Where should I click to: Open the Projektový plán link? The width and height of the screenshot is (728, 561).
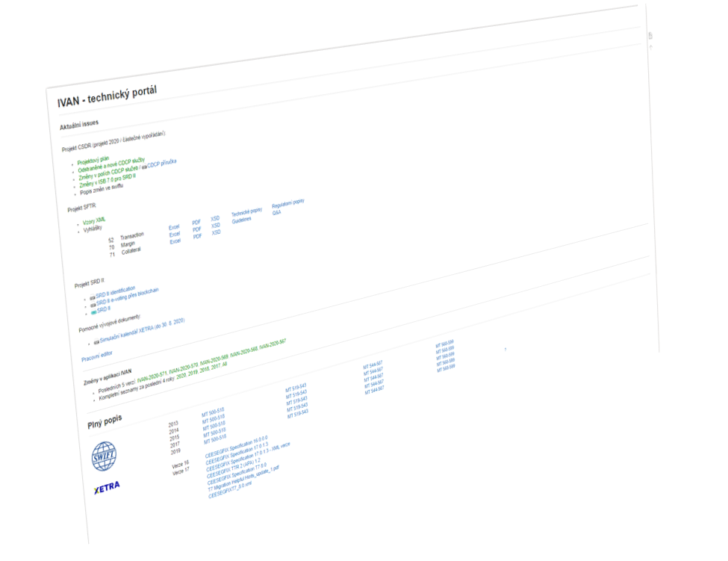[93, 159]
